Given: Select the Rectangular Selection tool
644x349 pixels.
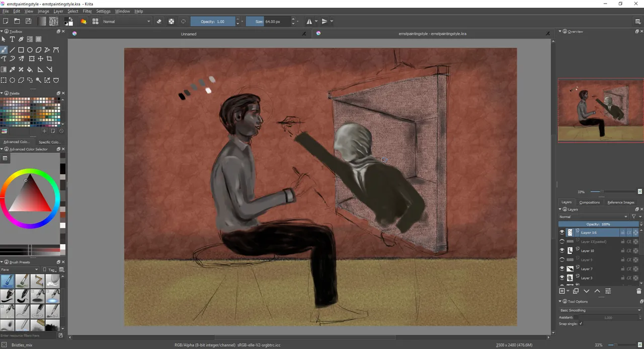Looking at the screenshot, I should (x=4, y=80).
